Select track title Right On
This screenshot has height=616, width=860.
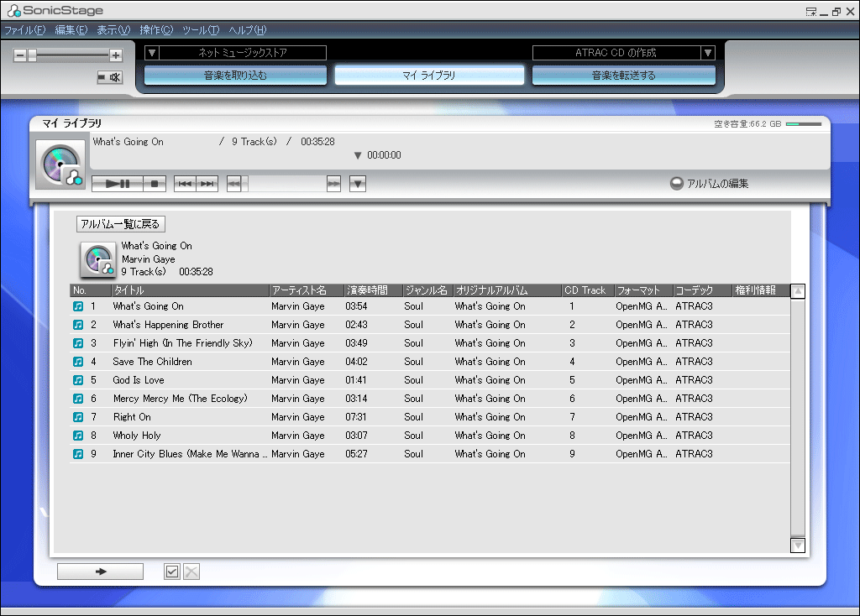click(132, 417)
